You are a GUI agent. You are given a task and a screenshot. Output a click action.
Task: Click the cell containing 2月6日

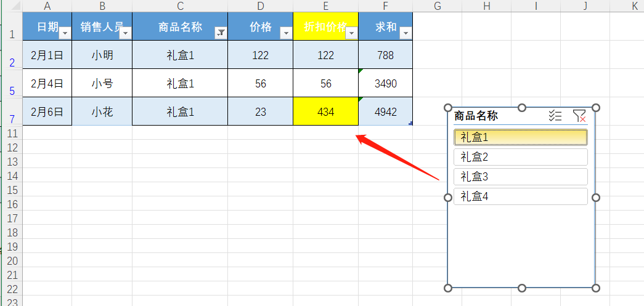(47, 111)
